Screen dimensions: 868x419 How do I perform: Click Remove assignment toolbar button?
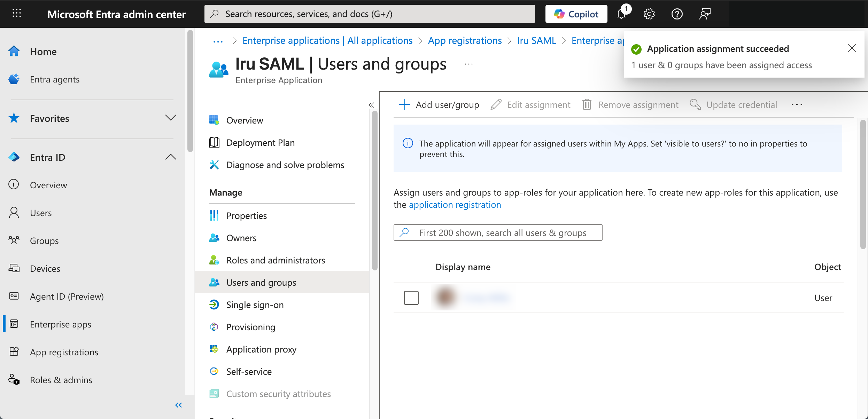(x=630, y=105)
